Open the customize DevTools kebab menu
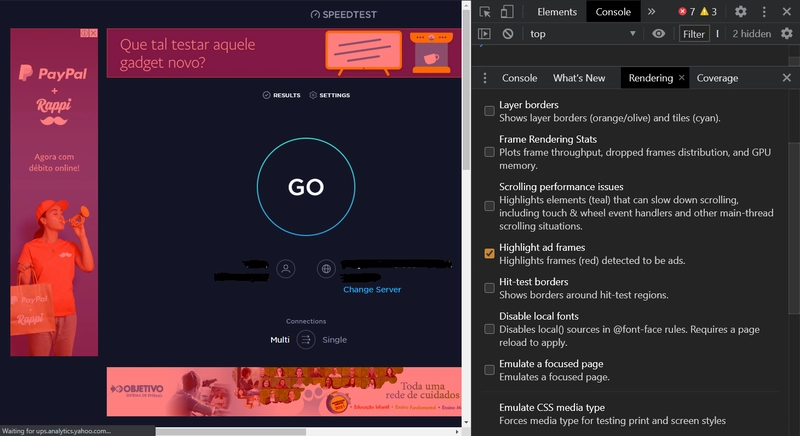The width and height of the screenshot is (800, 436). pyautogui.click(x=764, y=12)
